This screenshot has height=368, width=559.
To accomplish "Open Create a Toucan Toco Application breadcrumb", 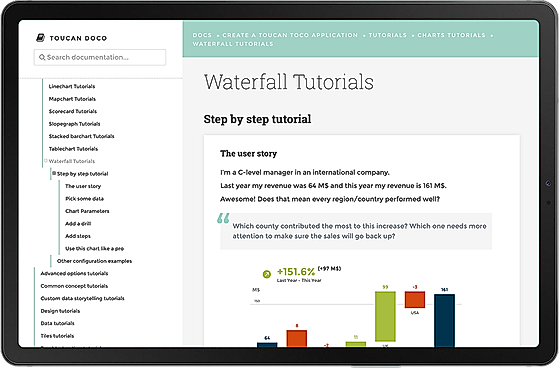I will (x=290, y=35).
